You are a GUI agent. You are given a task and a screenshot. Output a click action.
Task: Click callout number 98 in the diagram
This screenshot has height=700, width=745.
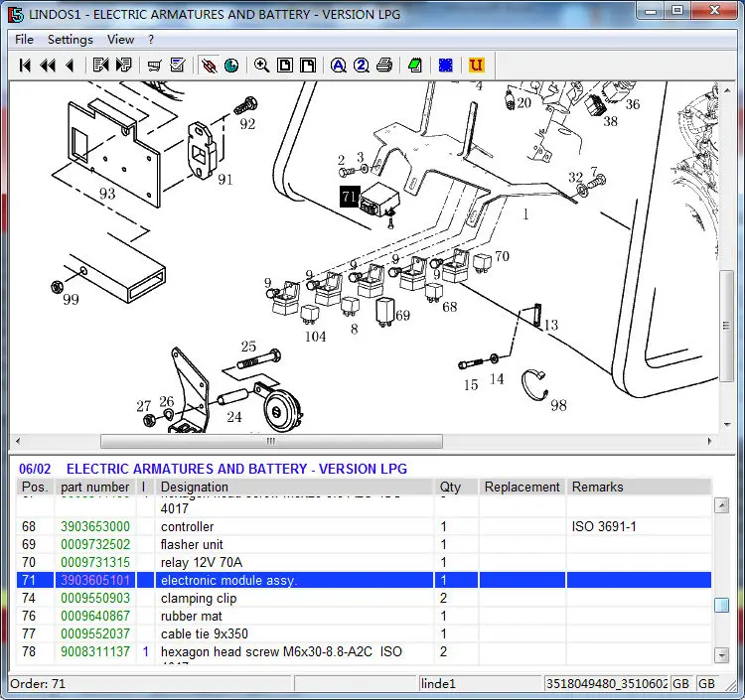pos(558,405)
